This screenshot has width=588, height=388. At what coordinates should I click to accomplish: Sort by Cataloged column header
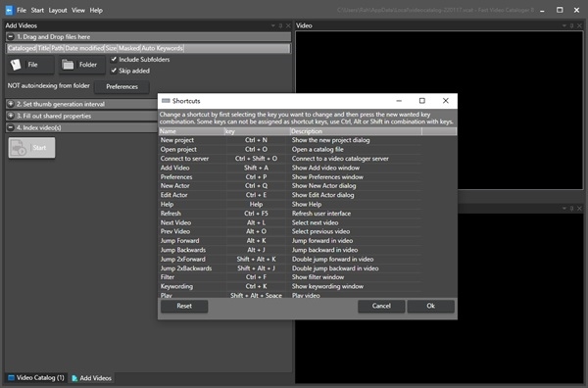[22, 48]
